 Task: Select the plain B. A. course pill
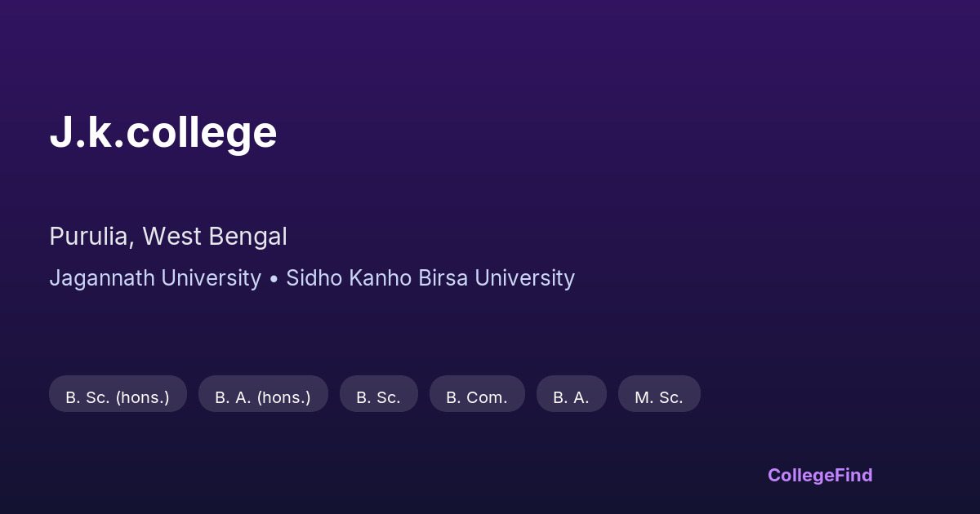point(571,397)
